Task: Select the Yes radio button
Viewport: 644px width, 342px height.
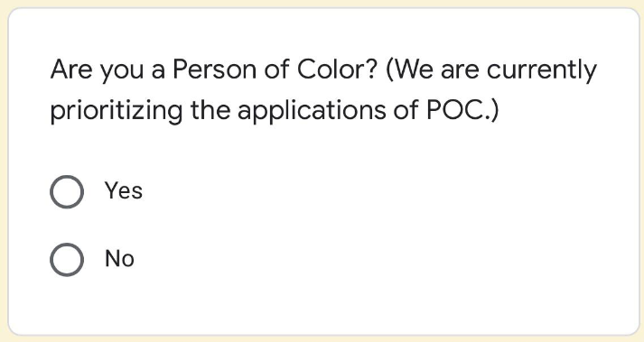Action: pos(67,191)
